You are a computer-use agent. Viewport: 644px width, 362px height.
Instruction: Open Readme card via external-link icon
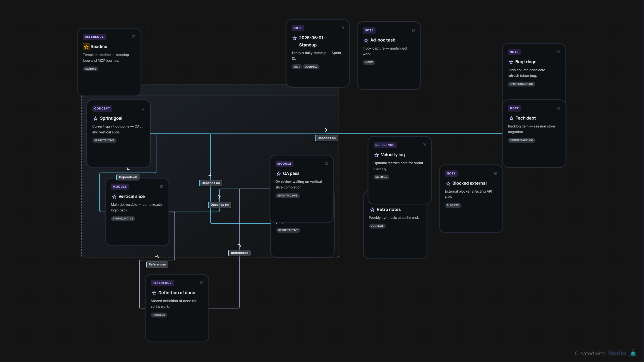click(x=134, y=37)
